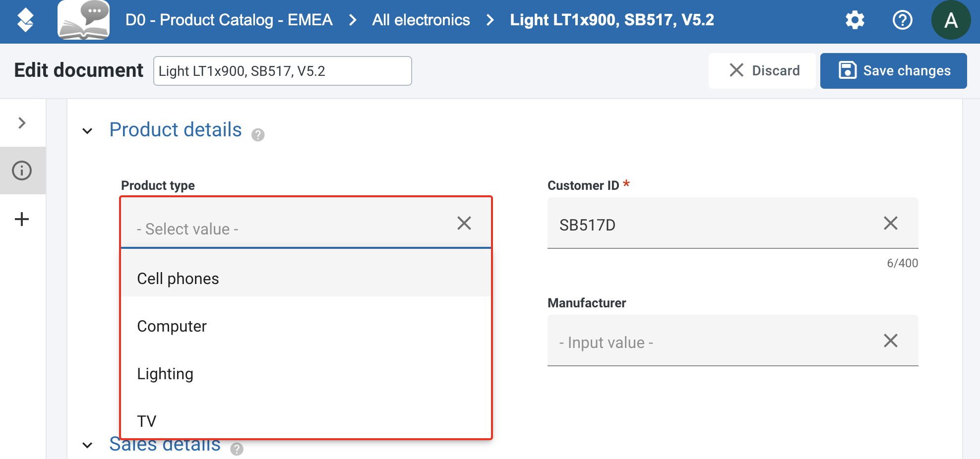Viewport: 980px width, 459px height.
Task: Clear the Product type selection
Action: (464, 223)
